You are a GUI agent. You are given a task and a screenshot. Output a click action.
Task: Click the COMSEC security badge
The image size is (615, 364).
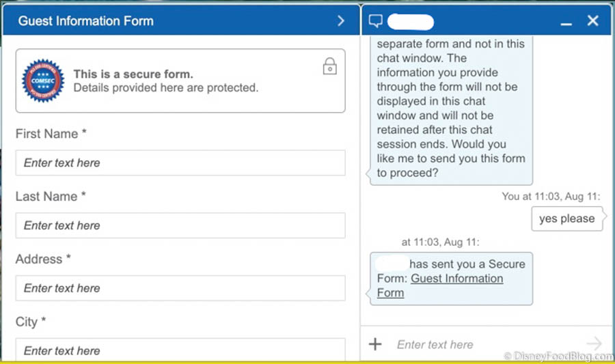tap(43, 81)
